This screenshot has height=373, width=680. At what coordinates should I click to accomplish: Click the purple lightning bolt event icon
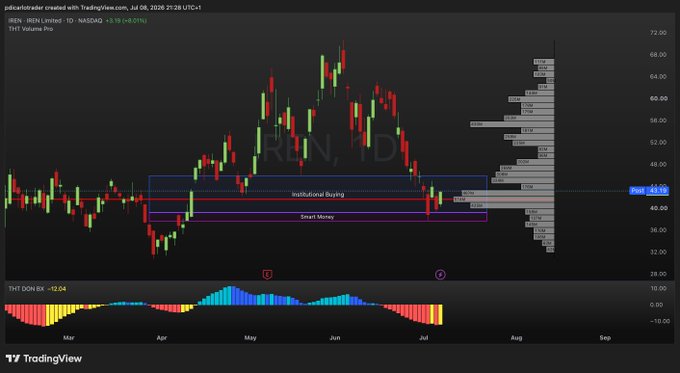[x=440, y=274]
